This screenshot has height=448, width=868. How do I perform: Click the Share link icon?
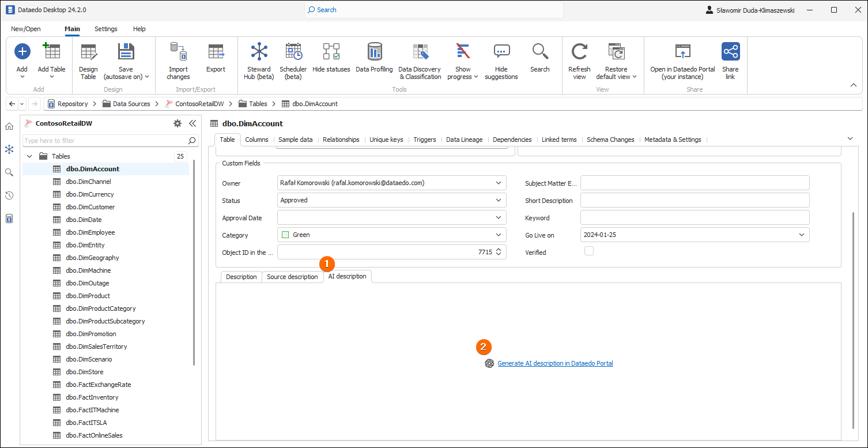pos(730,51)
